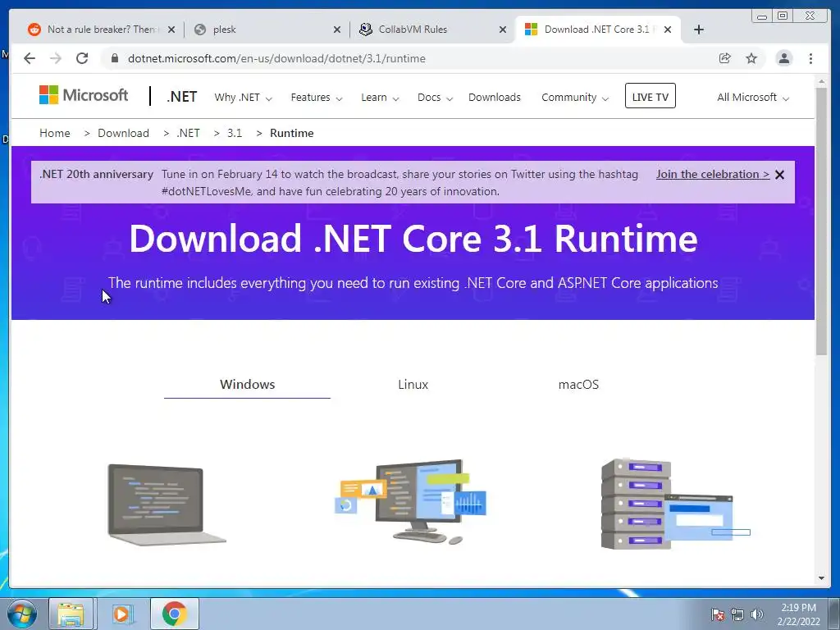Select the Windows platform tab
The height and width of the screenshot is (630, 840).
click(x=247, y=385)
